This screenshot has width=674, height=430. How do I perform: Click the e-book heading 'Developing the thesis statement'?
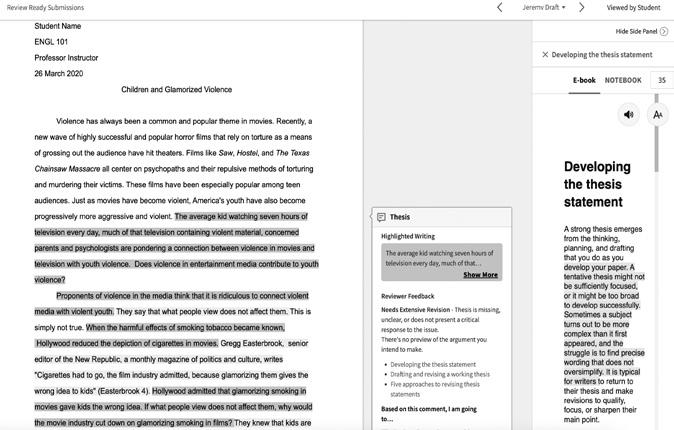coord(597,184)
